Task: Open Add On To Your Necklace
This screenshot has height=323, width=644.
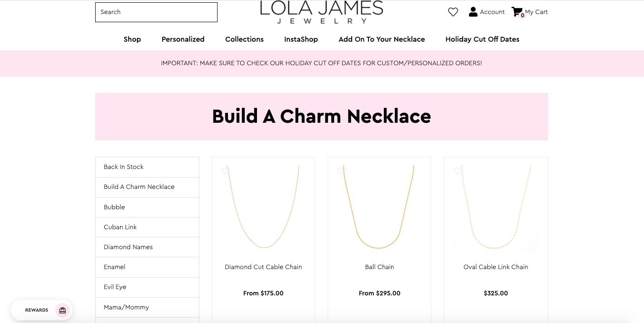Action: tap(382, 39)
